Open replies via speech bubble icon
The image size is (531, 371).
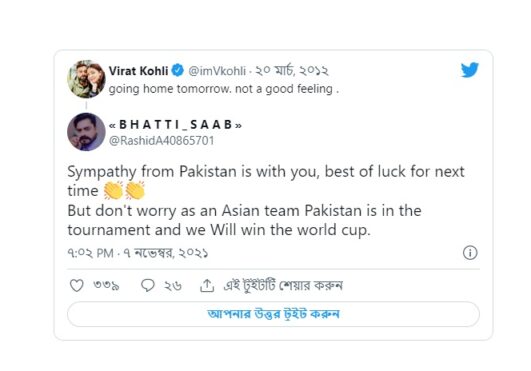point(148,285)
